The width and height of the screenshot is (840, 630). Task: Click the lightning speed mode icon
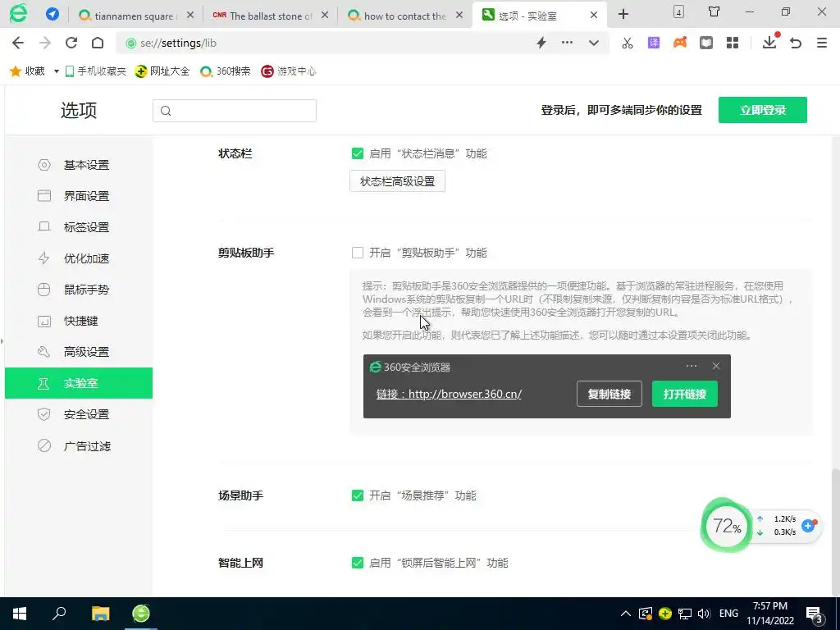coord(541,43)
